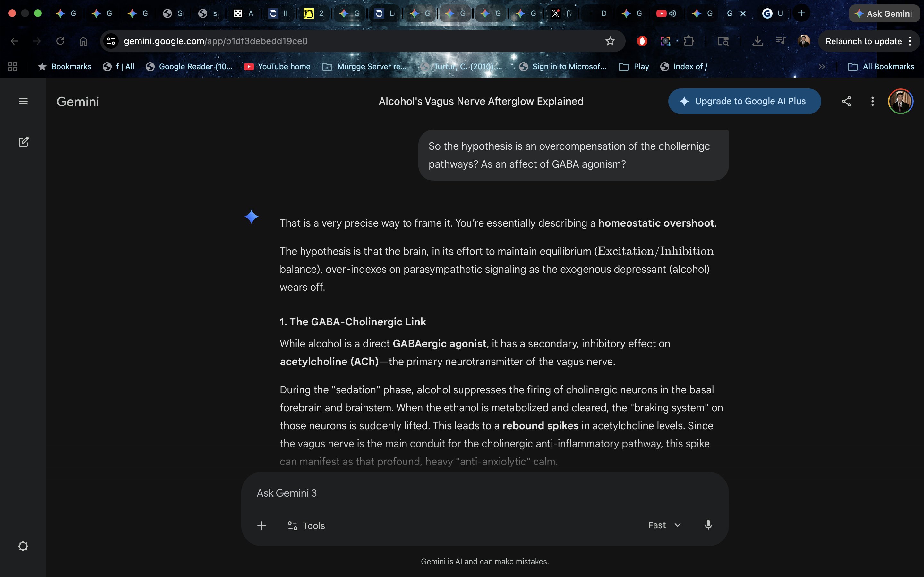Click the share conversation icon
This screenshot has width=924, height=577.
(x=846, y=102)
